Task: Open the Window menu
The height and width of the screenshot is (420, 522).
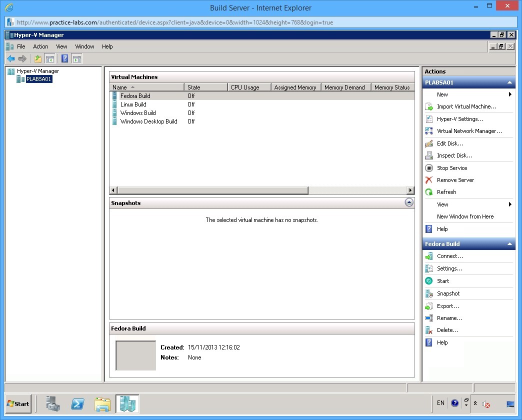Action: pos(84,46)
